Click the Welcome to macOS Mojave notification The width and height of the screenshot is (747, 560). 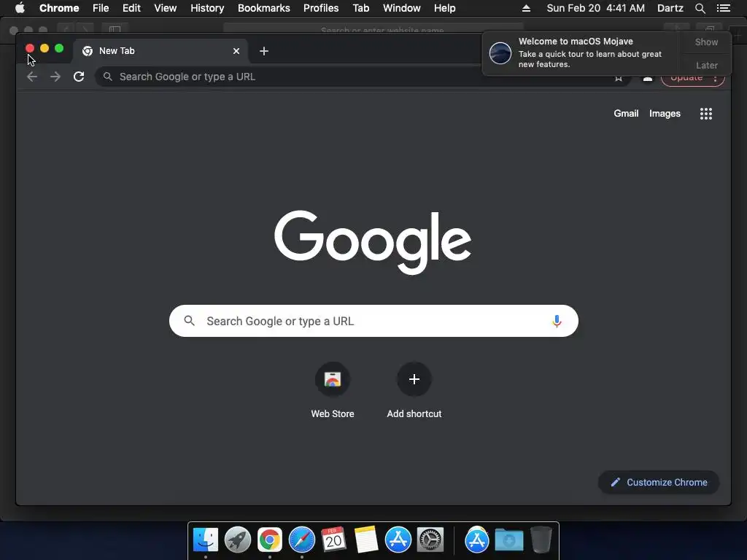(581, 52)
